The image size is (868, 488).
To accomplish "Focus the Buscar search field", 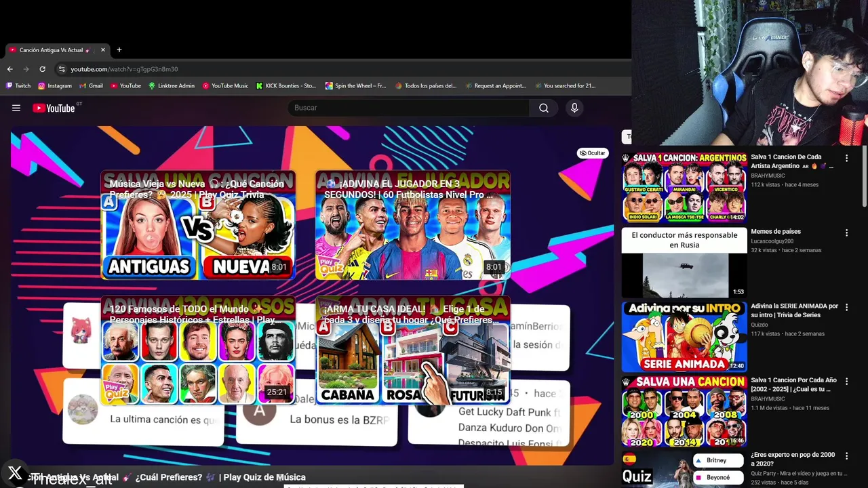I will point(408,108).
